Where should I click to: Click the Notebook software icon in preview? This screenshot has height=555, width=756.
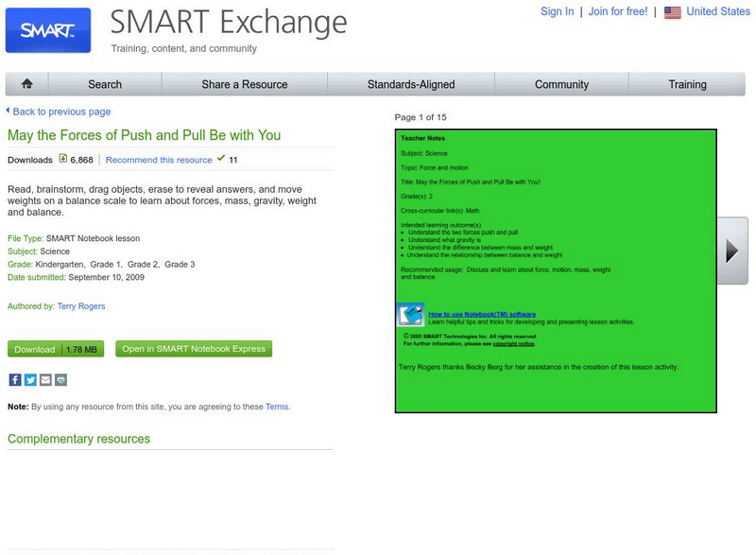pos(410,316)
